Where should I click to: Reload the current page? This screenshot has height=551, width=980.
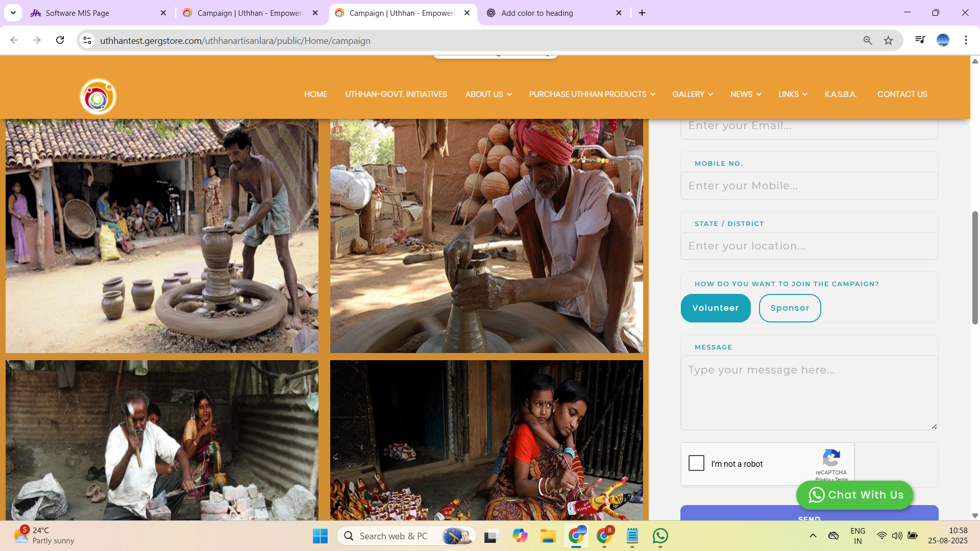coord(60,40)
